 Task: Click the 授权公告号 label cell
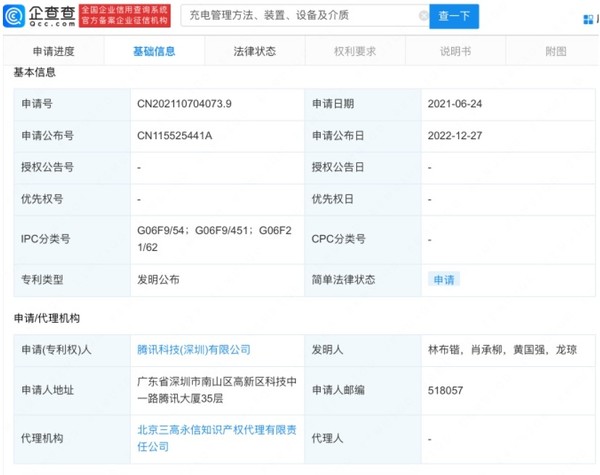pyautogui.click(x=72, y=168)
